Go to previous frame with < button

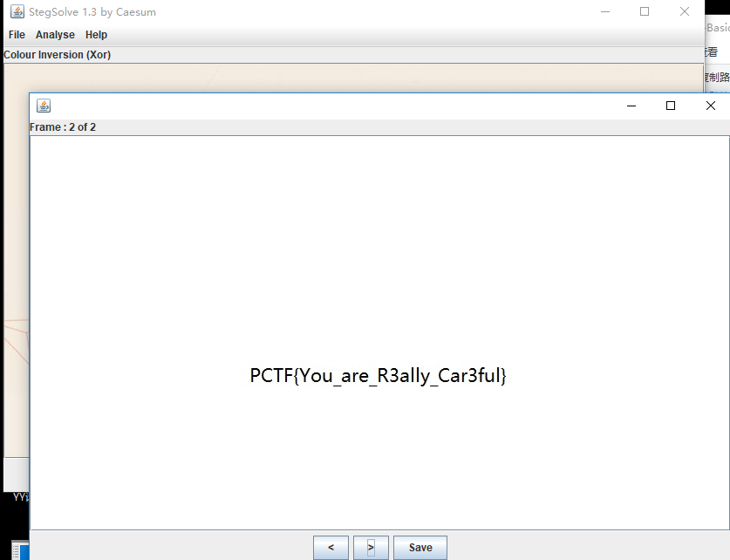[x=331, y=548]
